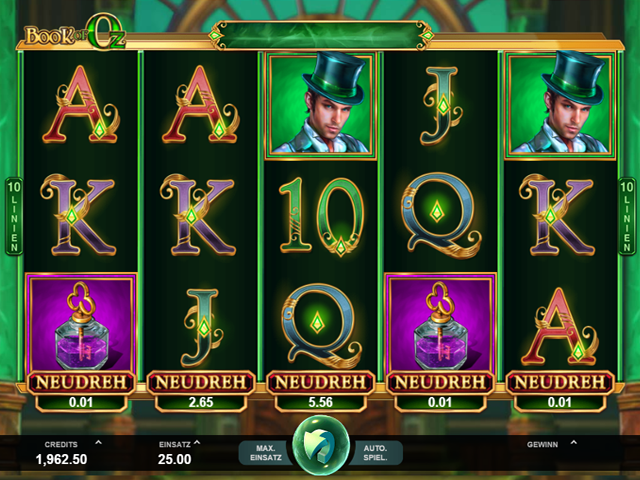Click the purple potion bottle on first reel

81,324
